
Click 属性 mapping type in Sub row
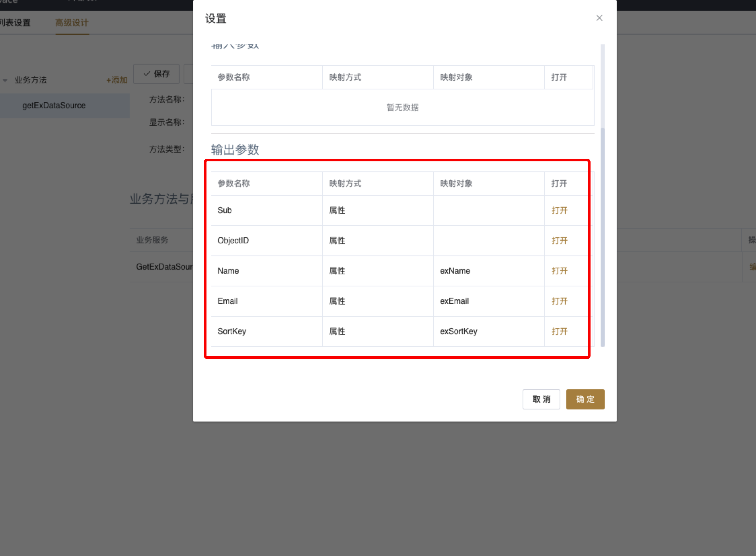point(337,210)
